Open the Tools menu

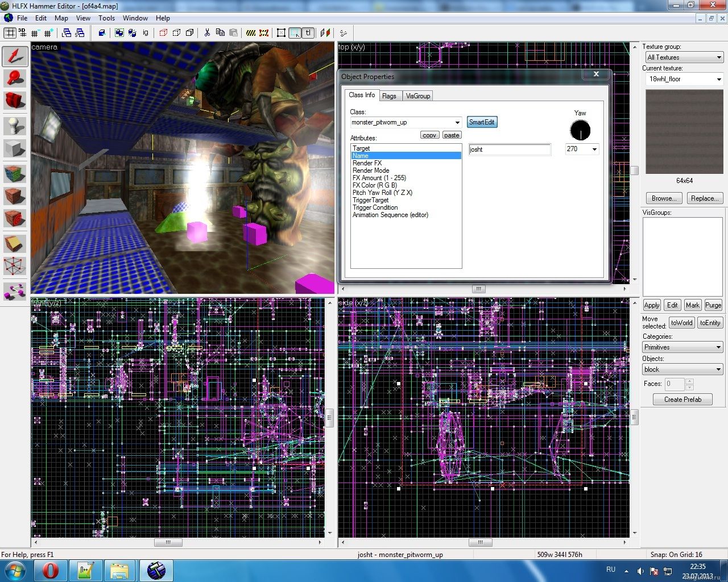pos(106,18)
